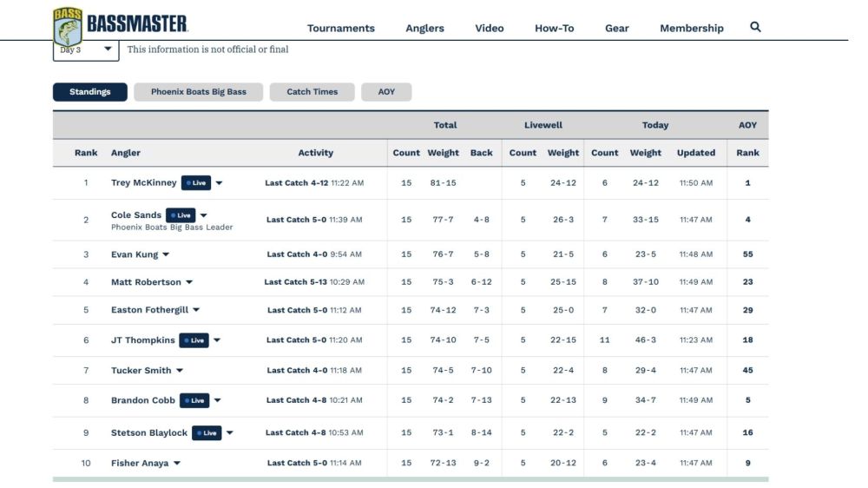Expand Fisher Anaya's row arrow
Viewport: 868px width, 488px height.
click(x=176, y=464)
